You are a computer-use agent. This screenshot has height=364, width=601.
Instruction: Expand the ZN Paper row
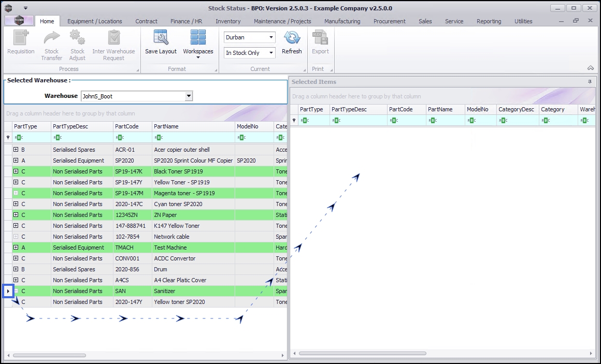[16, 214]
